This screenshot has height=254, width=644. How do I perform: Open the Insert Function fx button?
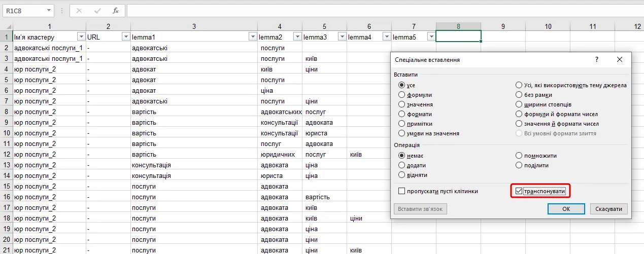(x=116, y=10)
